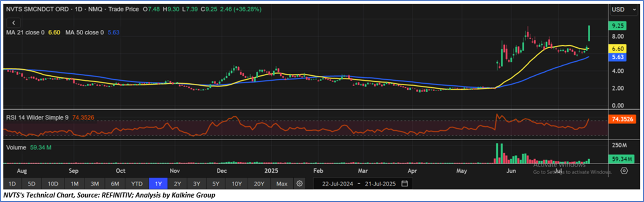Click the back chevron arrow above the legend
Viewport: 644px width, 202px height.
(14, 23)
